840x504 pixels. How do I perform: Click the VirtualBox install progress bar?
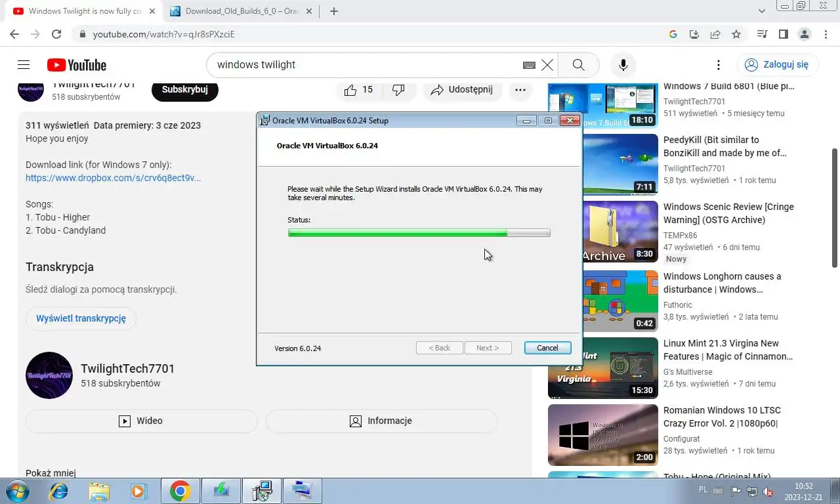[419, 232]
